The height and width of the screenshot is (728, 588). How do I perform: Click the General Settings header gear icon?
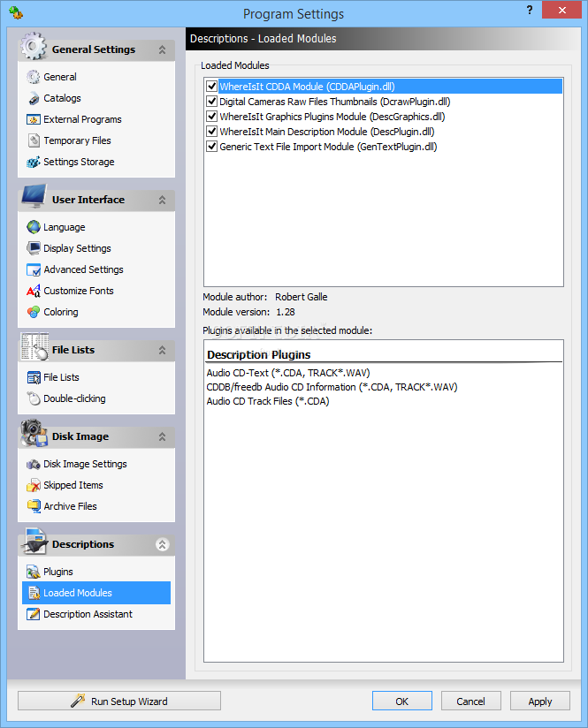pos(33,46)
